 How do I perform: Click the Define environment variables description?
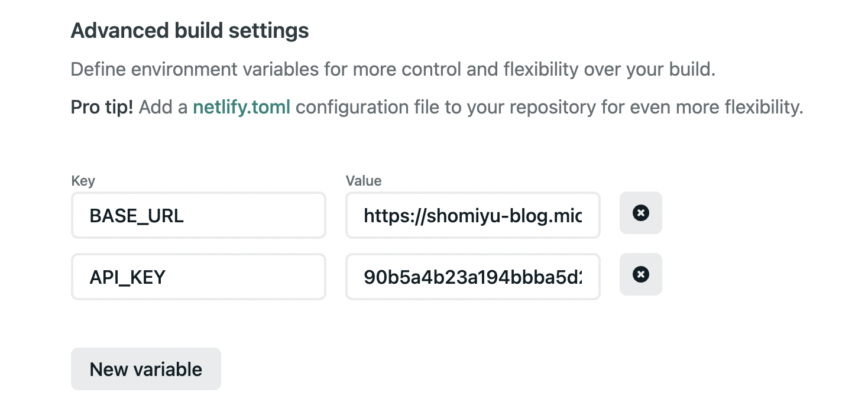coord(393,69)
